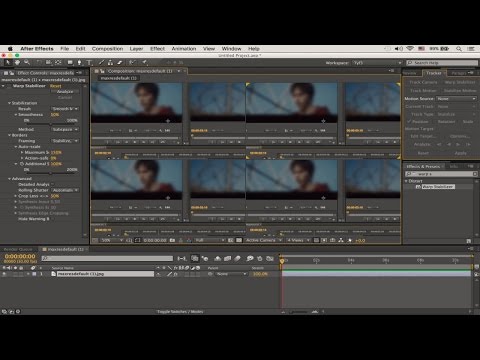
Task: Select the Hand tool
Action: coord(17,62)
